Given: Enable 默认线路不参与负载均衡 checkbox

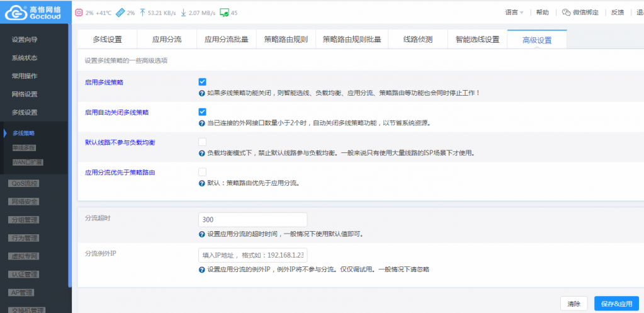Looking at the screenshot, I should tap(202, 142).
